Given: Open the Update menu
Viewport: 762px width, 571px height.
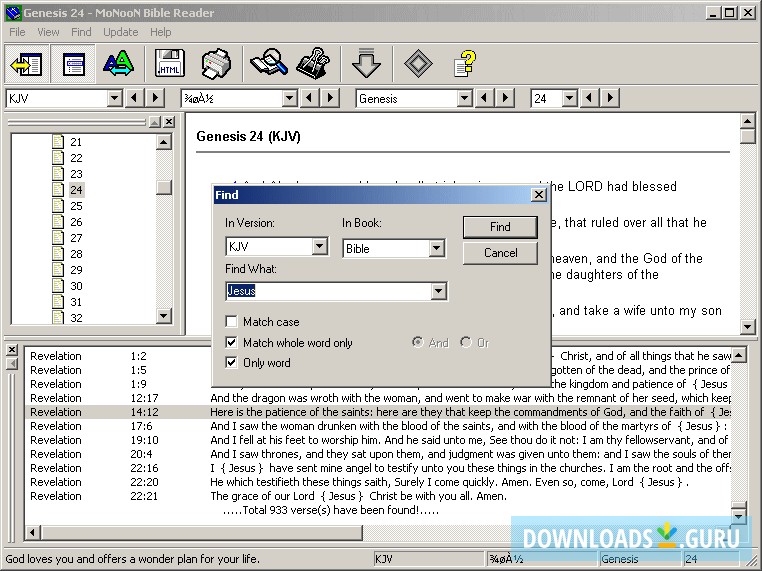Looking at the screenshot, I should [121, 32].
